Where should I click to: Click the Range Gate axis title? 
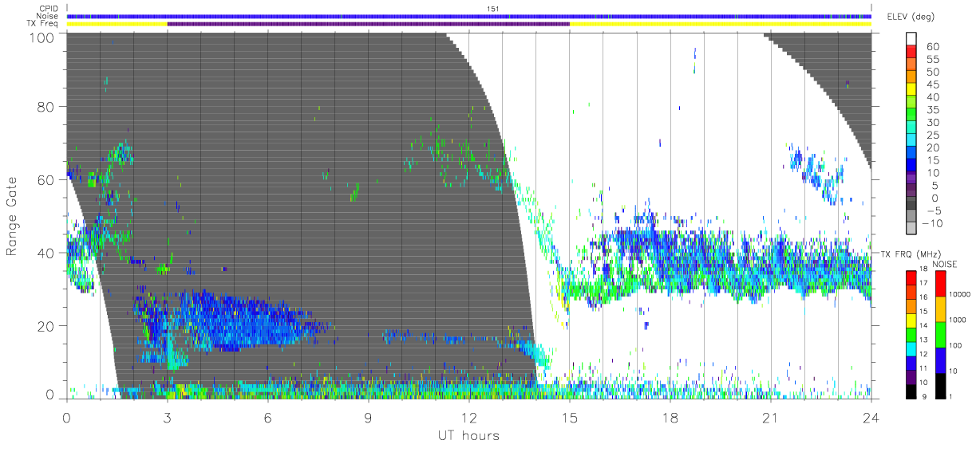(13, 215)
